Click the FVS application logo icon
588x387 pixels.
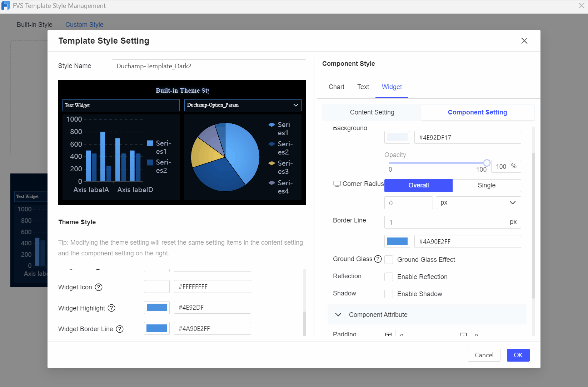coord(6,6)
